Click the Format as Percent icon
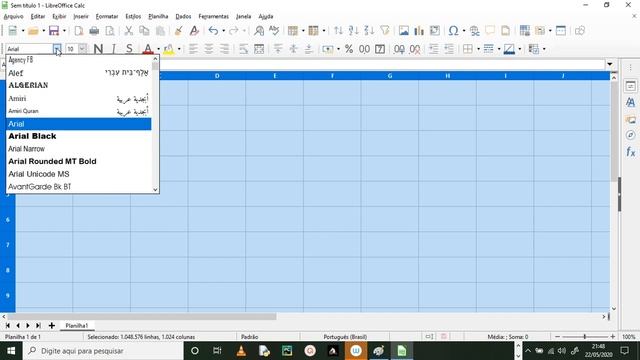Screen dimensions: 640x360 click(x=349, y=49)
